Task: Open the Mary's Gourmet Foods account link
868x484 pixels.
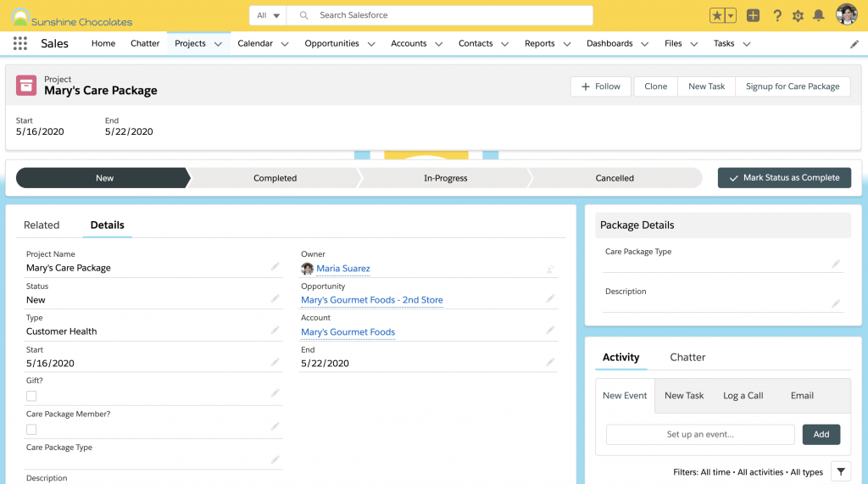Action: coord(348,331)
